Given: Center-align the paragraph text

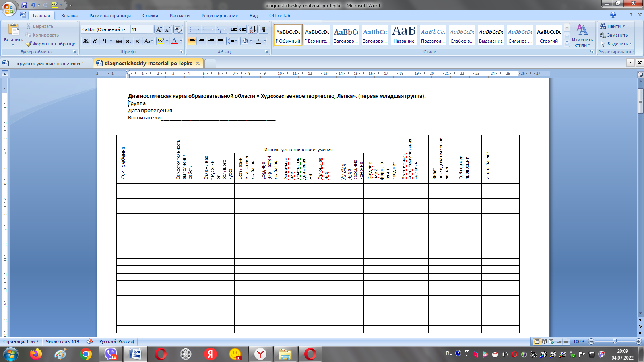Looking at the screenshot, I should click(x=202, y=41).
